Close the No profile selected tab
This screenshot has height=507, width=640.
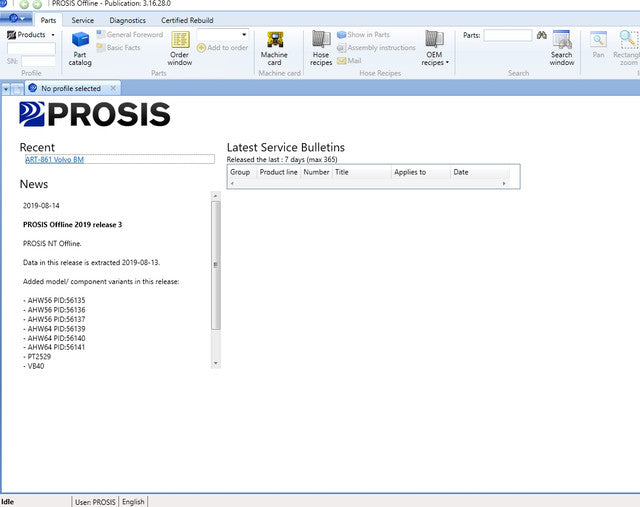point(113,88)
